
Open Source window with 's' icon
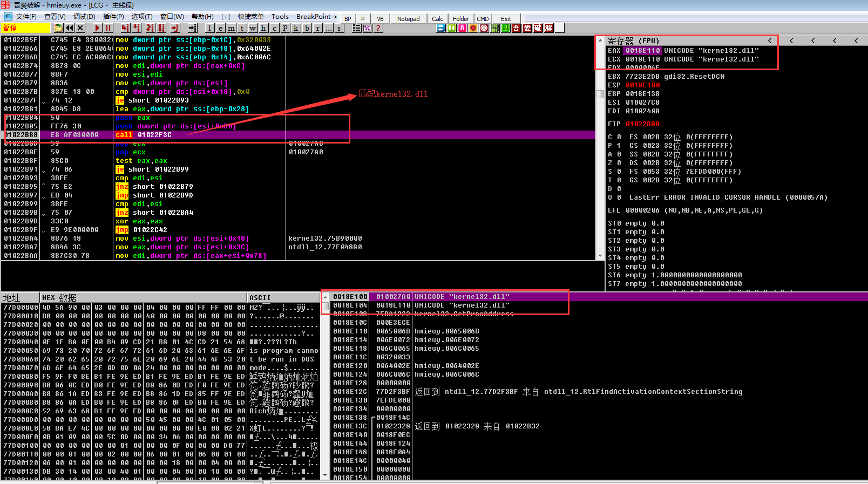[339, 28]
